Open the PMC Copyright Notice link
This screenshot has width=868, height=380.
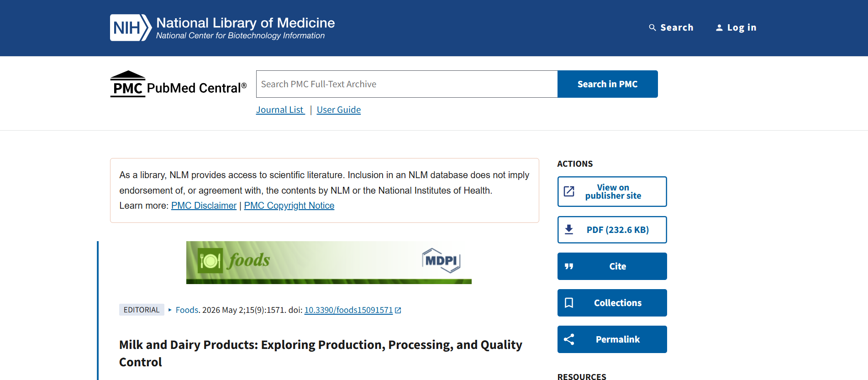[289, 206]
